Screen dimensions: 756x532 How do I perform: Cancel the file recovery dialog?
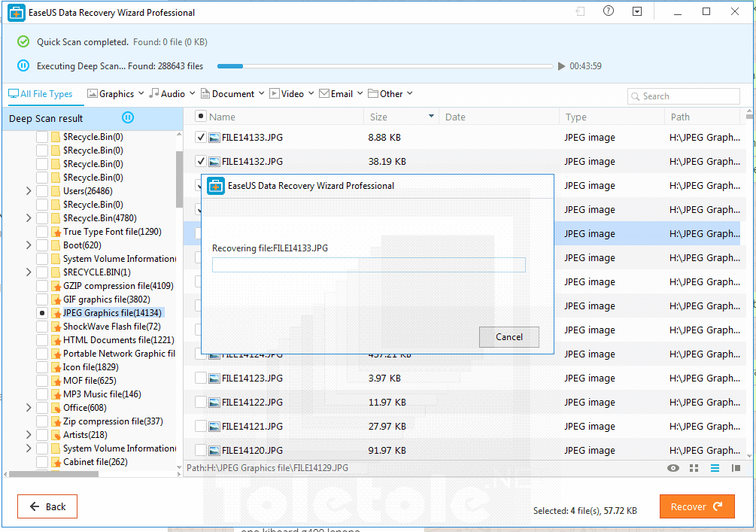[x=509, y=336]
